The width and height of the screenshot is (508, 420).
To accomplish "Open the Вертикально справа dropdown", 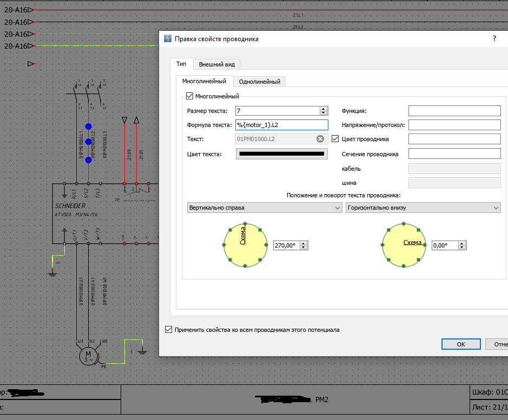I will pyautogui.click(x=263, y=208).
